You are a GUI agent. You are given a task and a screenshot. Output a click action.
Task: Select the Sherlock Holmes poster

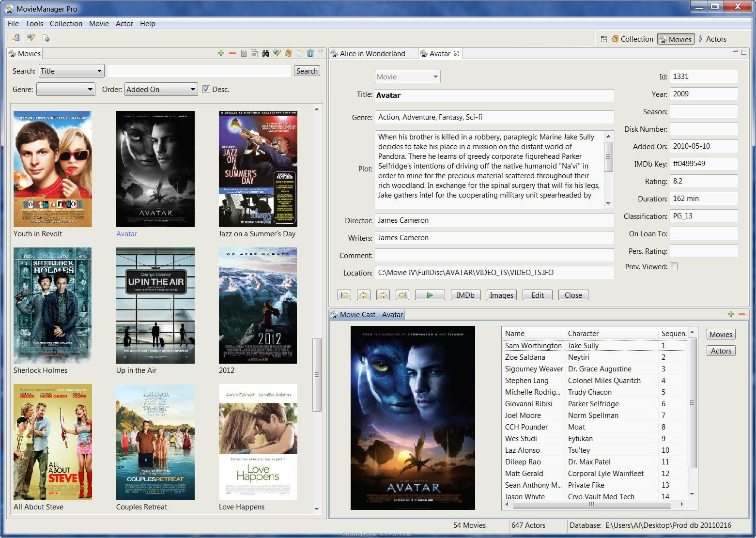coord(52,306)
